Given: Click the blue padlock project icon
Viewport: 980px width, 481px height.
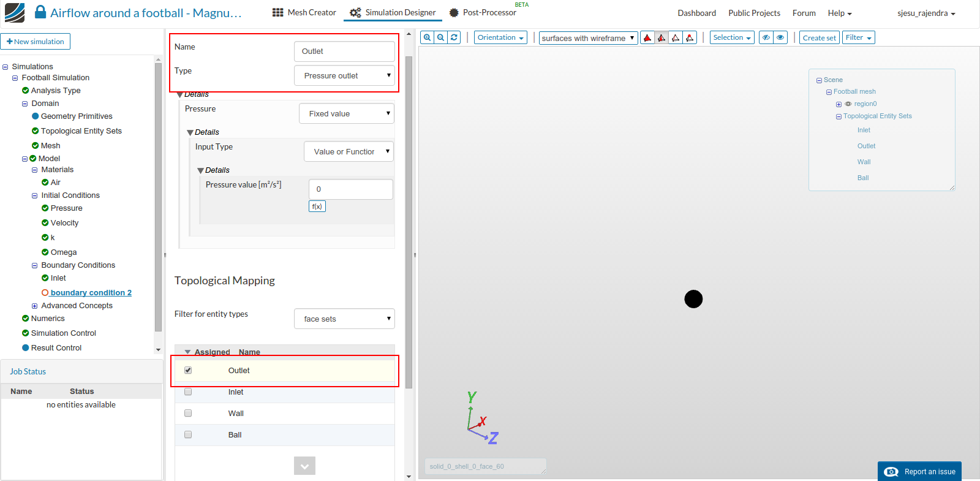Looking at the screenshot, I should (x=40, y=12).
